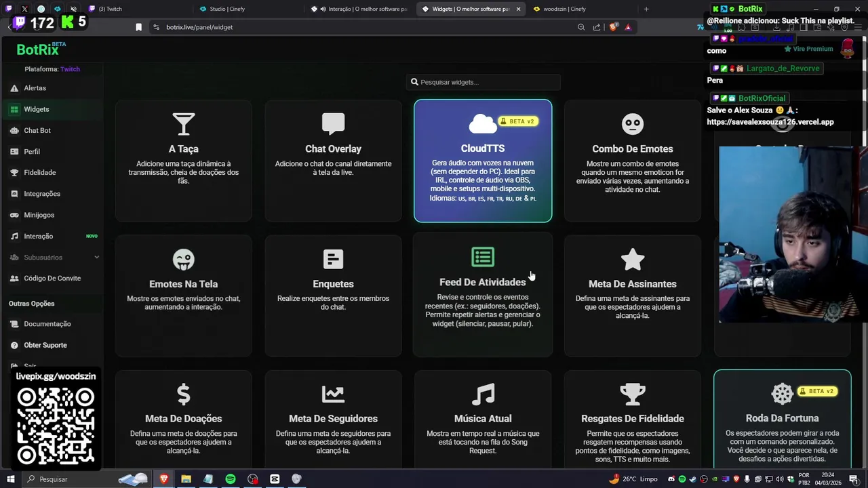Open Código De Convite people icon
Viewport: 868px width, 488px height.
pos(14,279)
